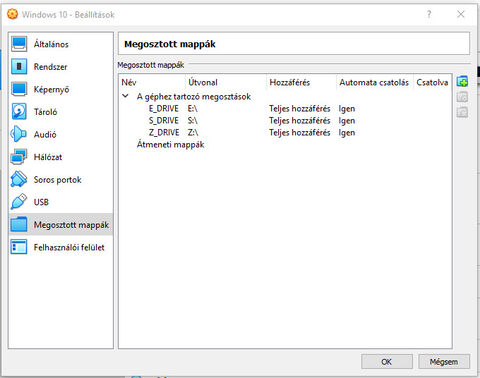Open the USB plug icon

point(19,202)
